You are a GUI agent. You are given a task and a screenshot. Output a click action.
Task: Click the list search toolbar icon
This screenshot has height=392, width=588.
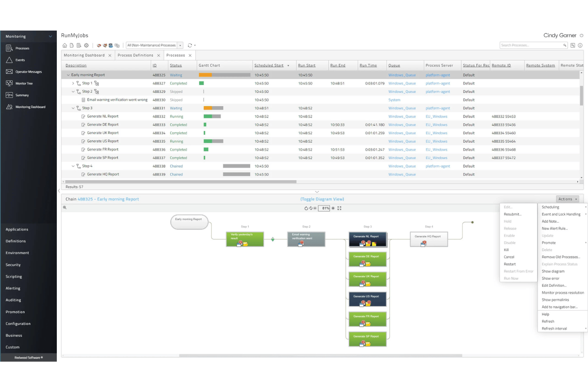click(x=79, y=45)
